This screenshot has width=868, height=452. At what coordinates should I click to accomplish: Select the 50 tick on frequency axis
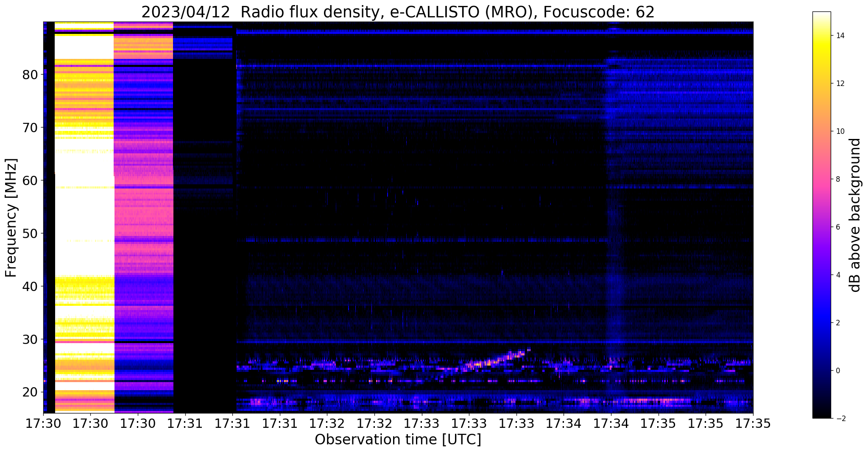pos(31,233)
